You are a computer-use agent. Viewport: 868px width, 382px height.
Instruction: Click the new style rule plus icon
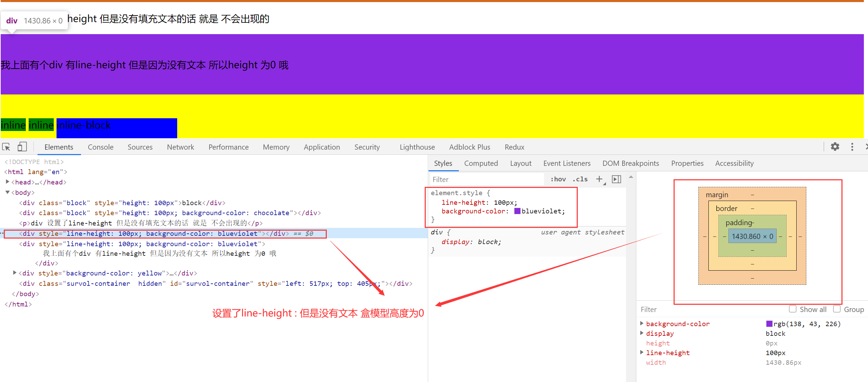[599, 179]
